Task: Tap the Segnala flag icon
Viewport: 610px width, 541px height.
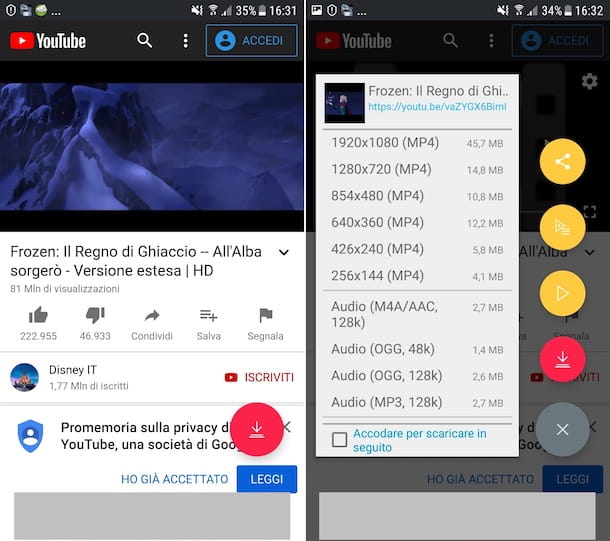Action: pyautogui.click(x=265, y=316)
